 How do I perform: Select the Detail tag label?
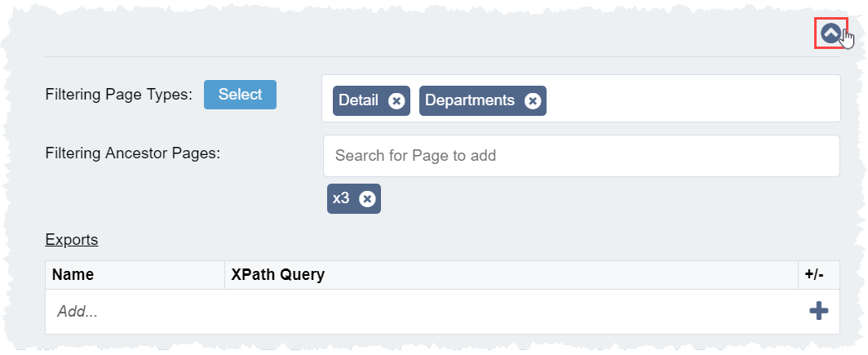[359, 100]
